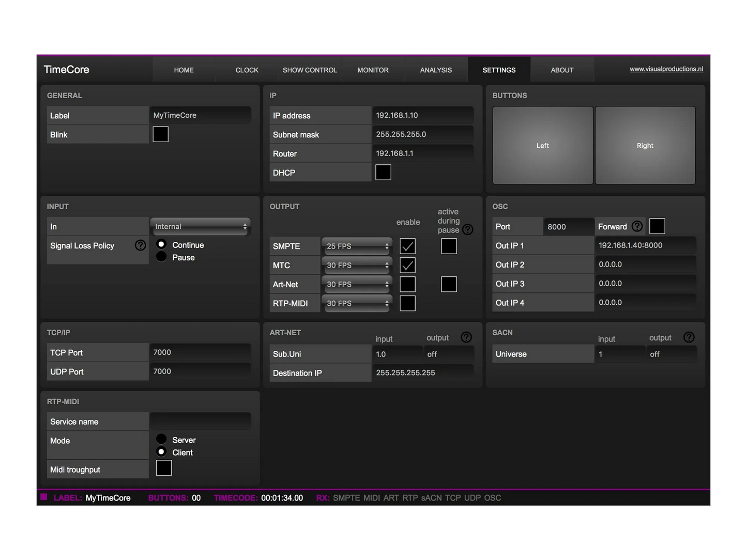Click the TimeCore logo title
Screen dimensions: 747x560
tap(67, 70)
